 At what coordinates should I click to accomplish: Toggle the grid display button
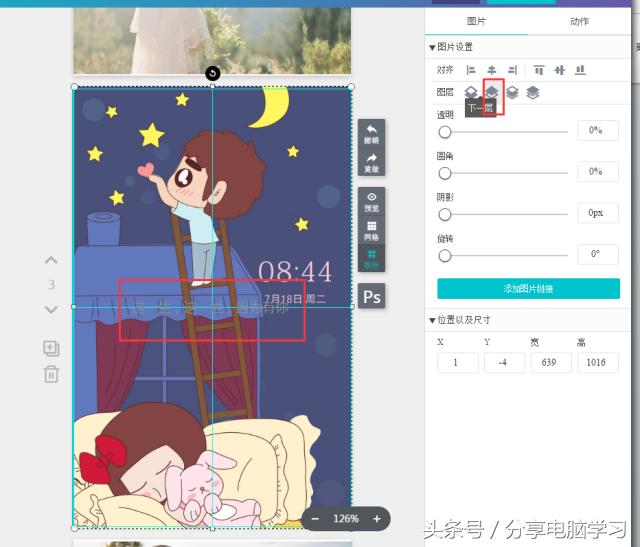pyautogui.click(x=371, y=230)
